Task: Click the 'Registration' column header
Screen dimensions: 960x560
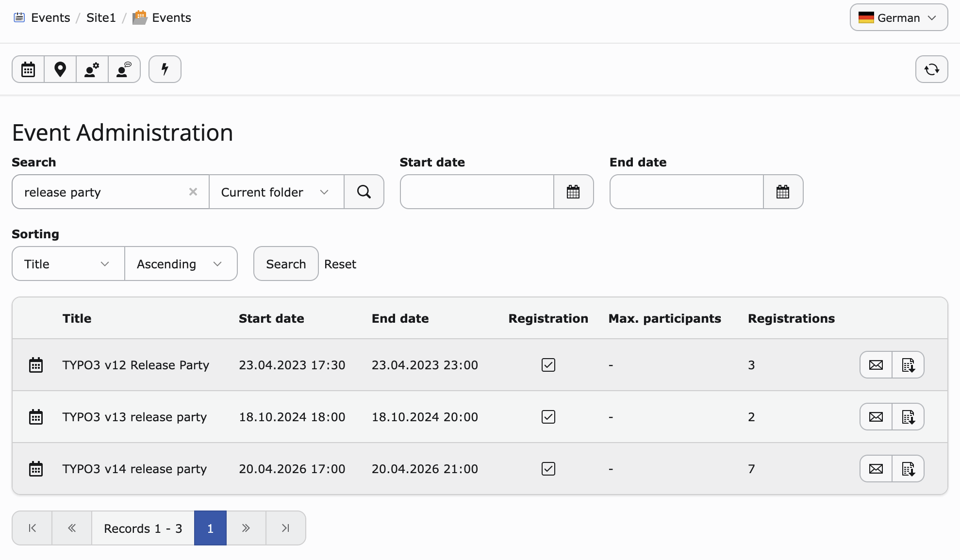Action: click(548, 318)
